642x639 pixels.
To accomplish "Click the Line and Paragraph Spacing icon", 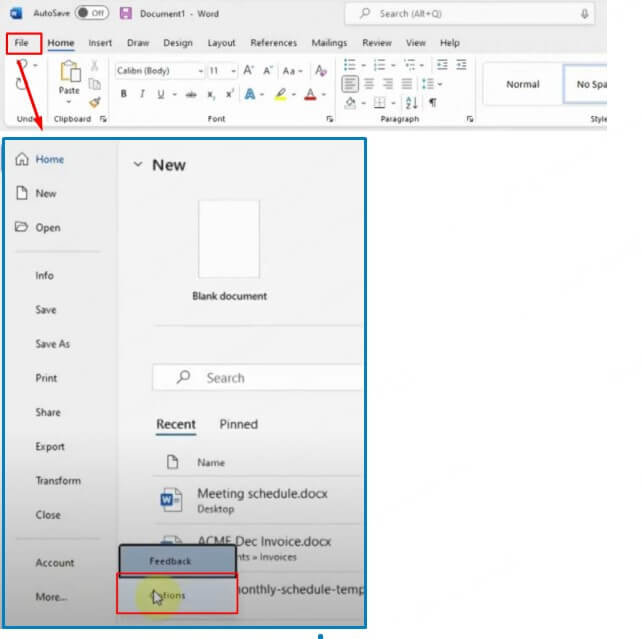I will [x=428, y=84].
